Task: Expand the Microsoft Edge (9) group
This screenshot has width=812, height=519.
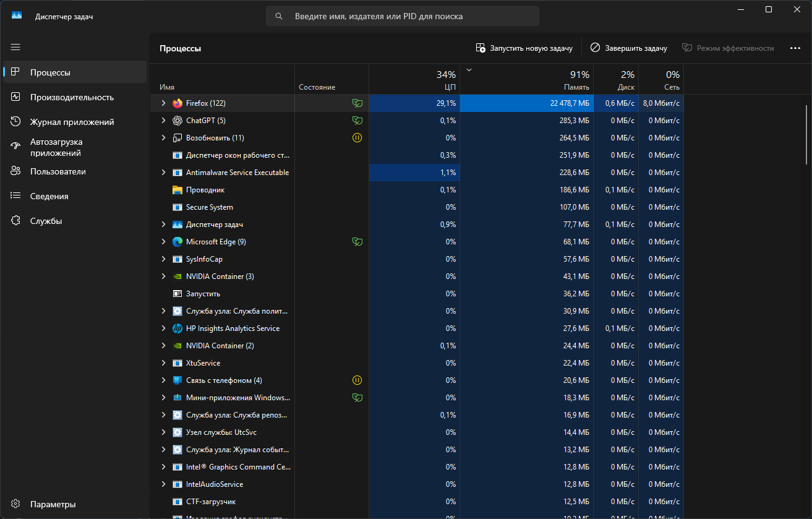Action: (x=163, y=242)
